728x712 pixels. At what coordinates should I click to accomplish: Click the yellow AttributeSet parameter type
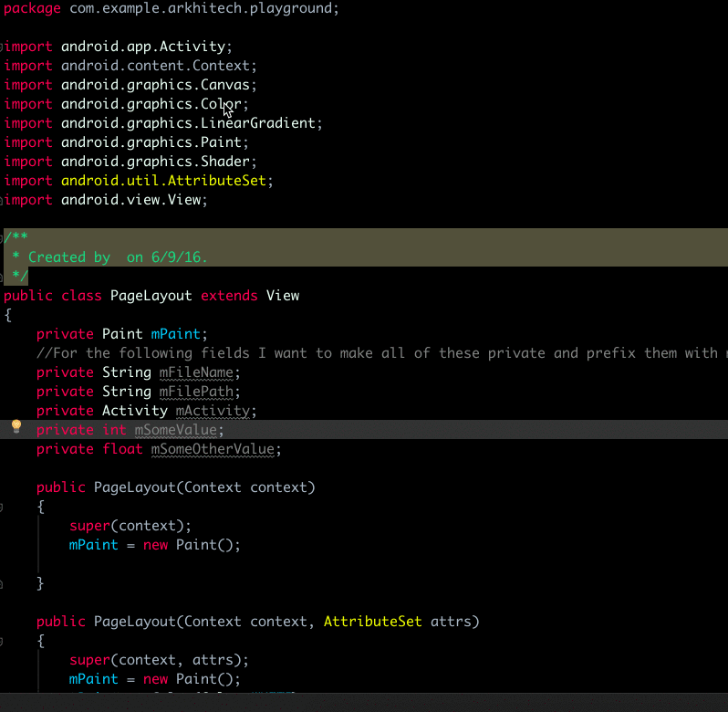click(373, 622)
